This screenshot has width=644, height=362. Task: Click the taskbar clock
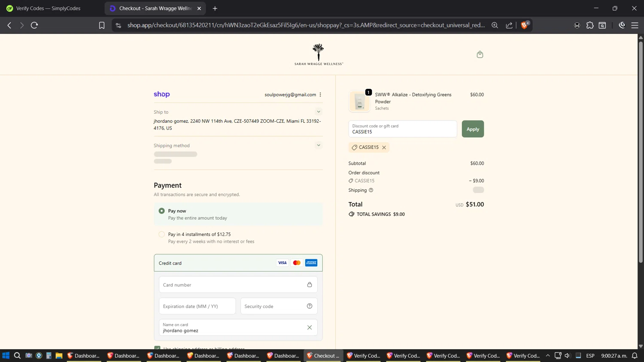click(x=614, y=356)
